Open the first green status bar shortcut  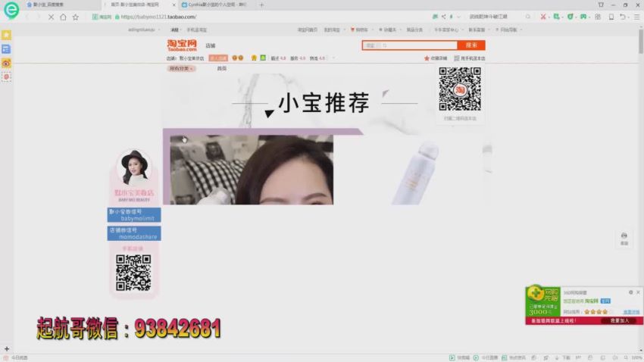[459, 358]
